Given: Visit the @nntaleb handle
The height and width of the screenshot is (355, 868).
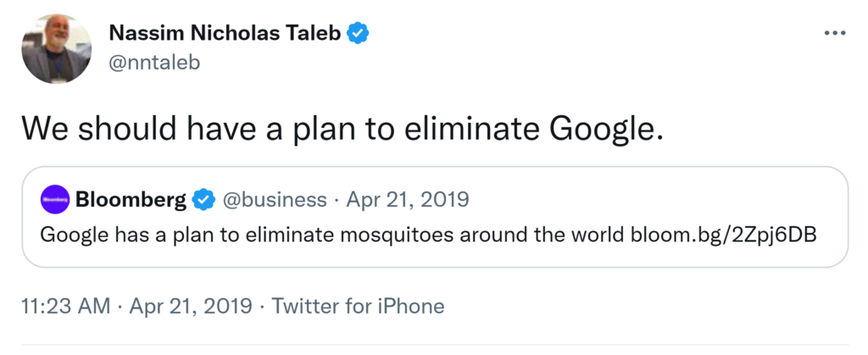Looking at the screenshot, I should [154, 63].
